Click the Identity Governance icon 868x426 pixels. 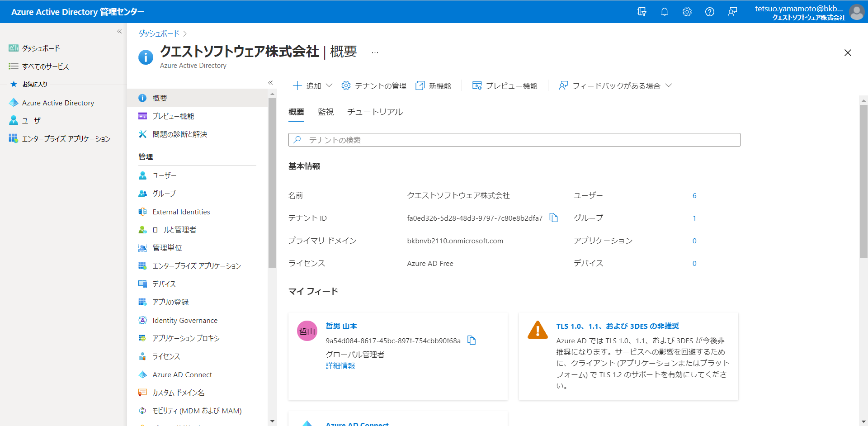142,320
